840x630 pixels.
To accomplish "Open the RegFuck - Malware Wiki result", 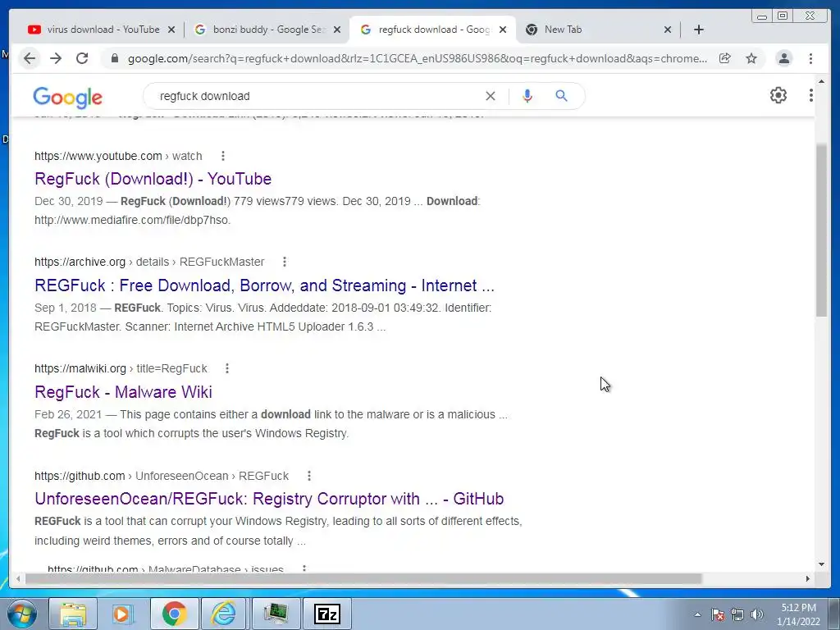I will pos(123,392).
